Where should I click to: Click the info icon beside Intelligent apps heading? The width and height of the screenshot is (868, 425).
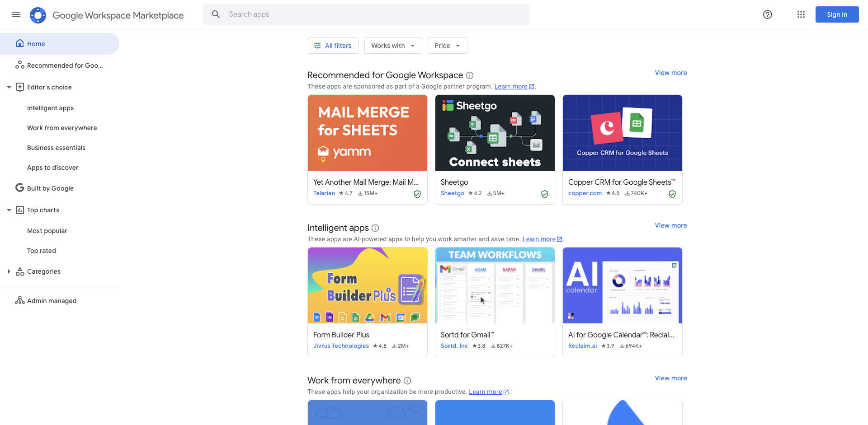(376, 228)
